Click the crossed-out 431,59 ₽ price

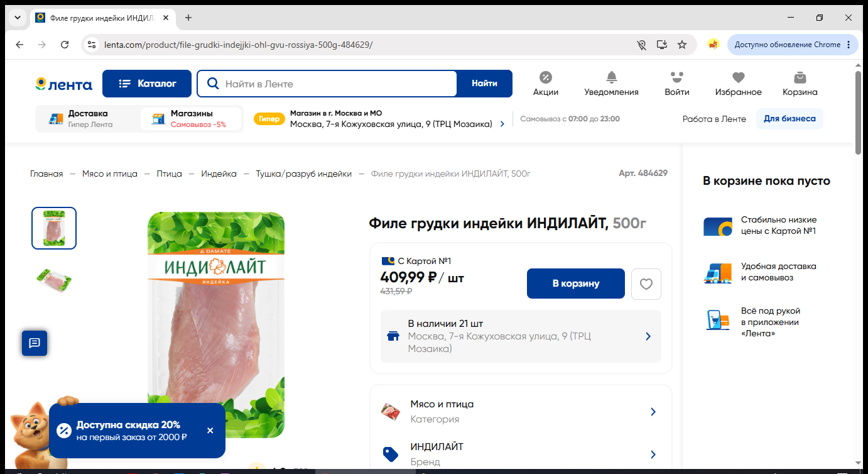[396, 291]
